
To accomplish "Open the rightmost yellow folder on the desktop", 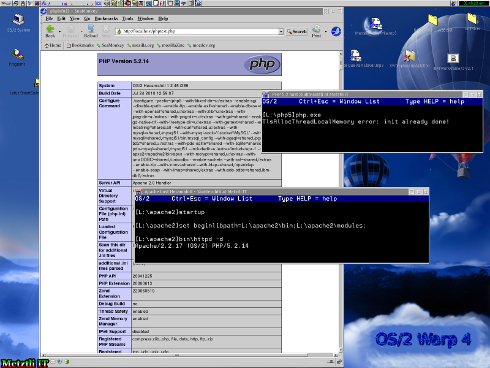I will 472,18.
